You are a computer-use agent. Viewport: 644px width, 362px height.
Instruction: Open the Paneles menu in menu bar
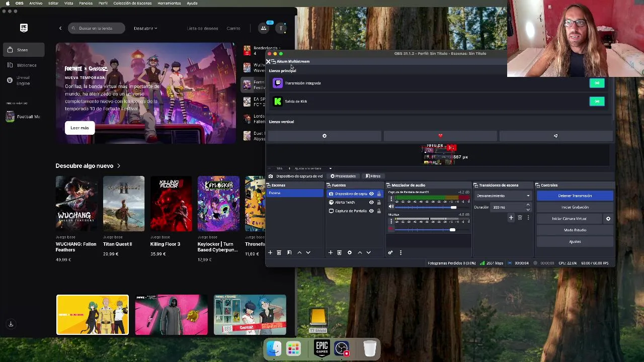coord(86,3)
